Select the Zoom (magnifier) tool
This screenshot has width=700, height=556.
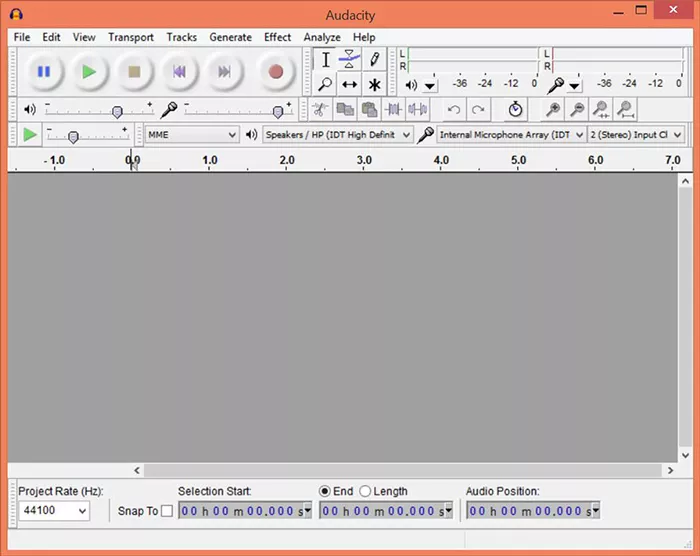(x=325, y=84)
